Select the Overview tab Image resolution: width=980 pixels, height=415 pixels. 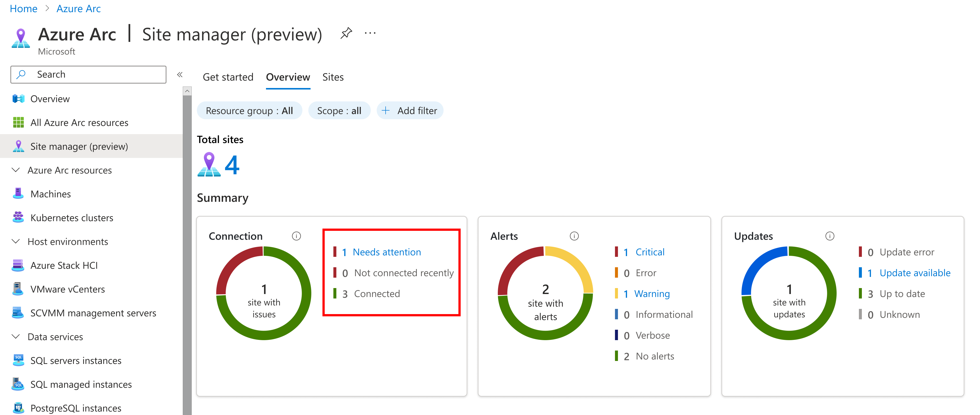tap(288, 77)
